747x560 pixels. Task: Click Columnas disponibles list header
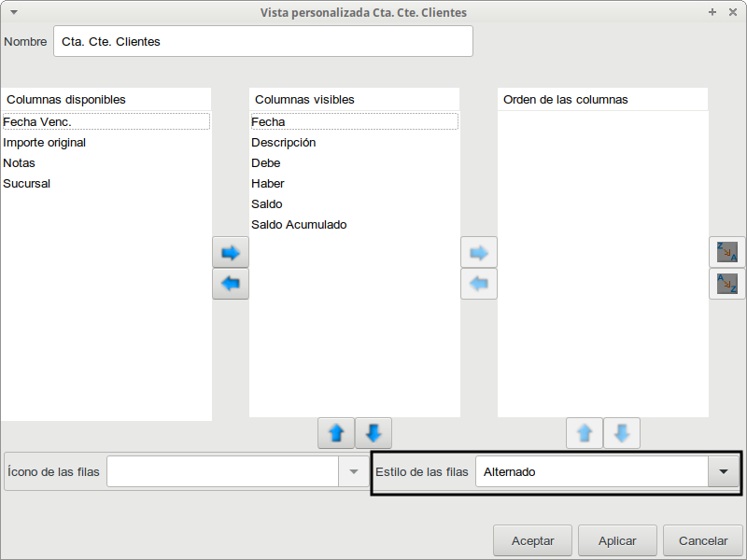point(106,99)
